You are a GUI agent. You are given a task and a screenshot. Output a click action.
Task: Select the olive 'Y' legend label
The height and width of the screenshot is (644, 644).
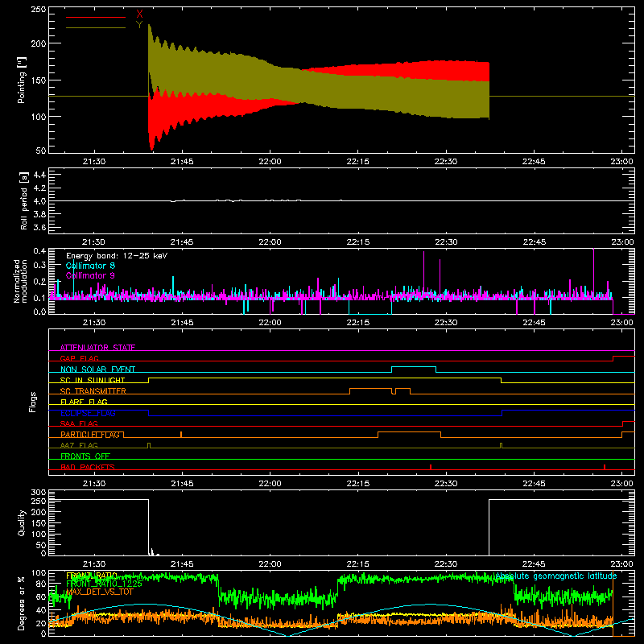point(139,25)
